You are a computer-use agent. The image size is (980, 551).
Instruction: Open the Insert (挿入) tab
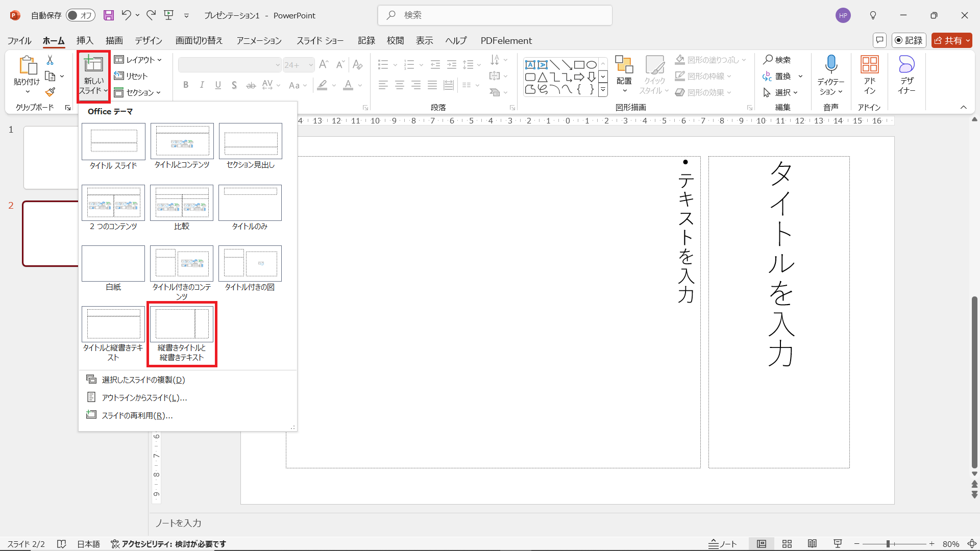pos(85,40)
